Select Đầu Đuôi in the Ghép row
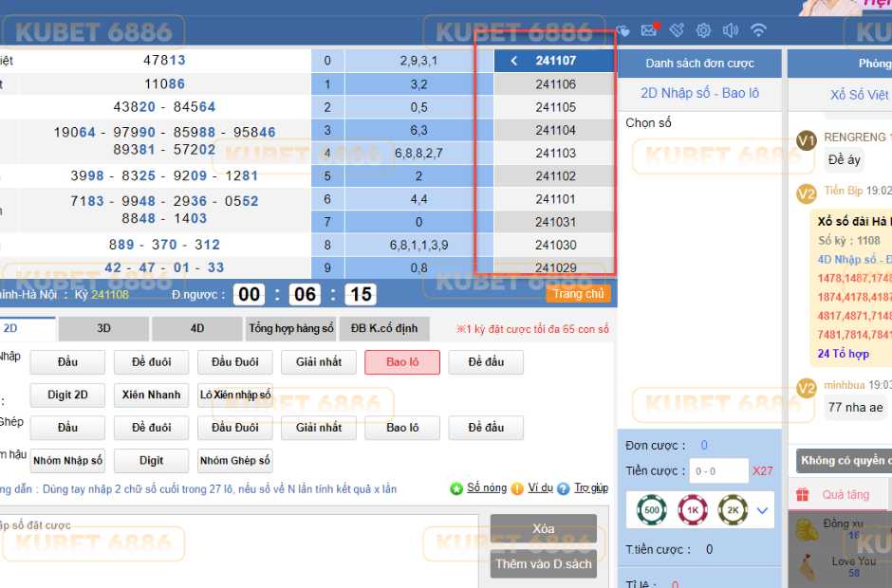 [x=235, y=428]
